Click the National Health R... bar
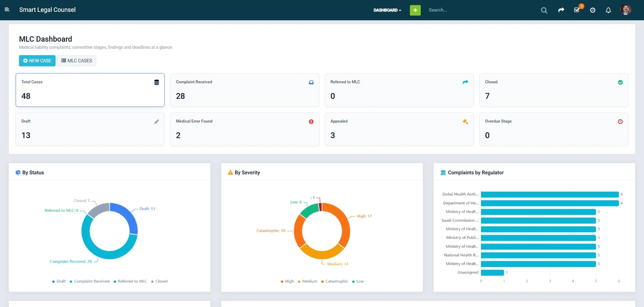Image resolution: width=644 pixels, height=307 pixels. click(538, 255)
